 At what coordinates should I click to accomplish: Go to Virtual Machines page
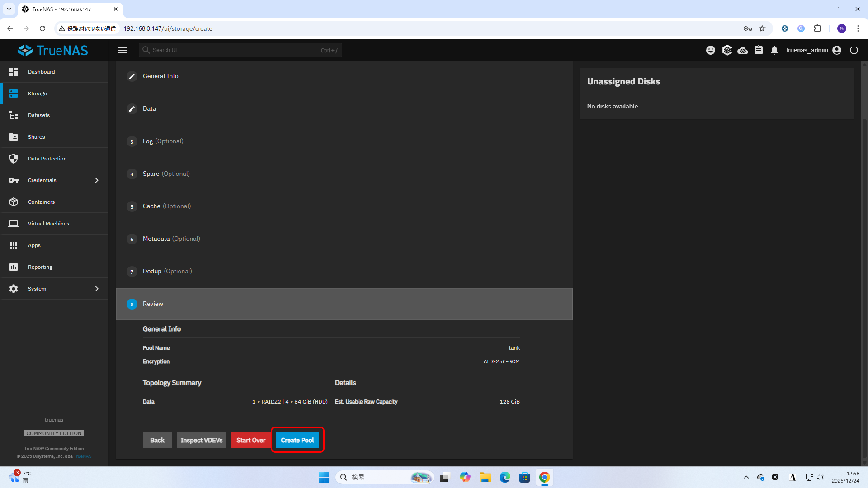point(48,224)
